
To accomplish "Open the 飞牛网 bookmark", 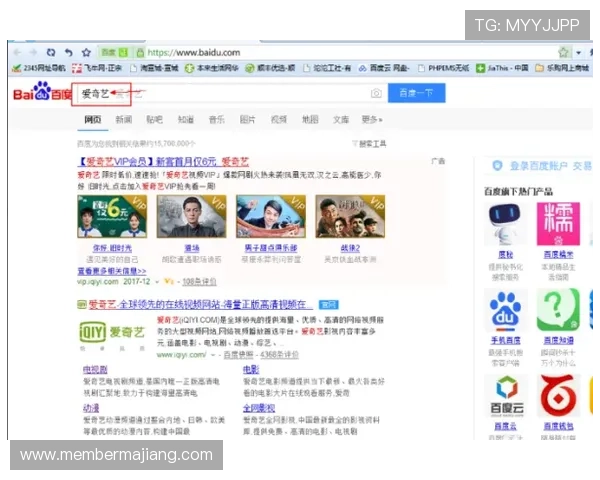I will coord(97,68).
